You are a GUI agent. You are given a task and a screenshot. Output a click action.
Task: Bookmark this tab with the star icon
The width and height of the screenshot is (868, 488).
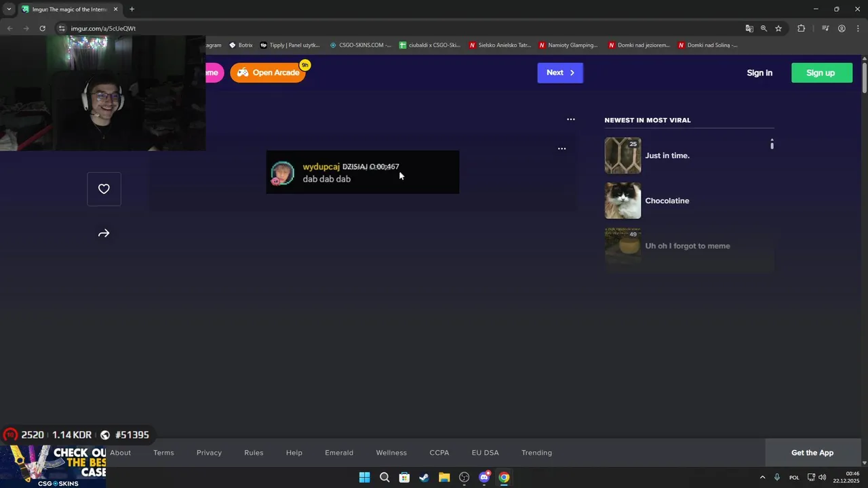[778, 28]
